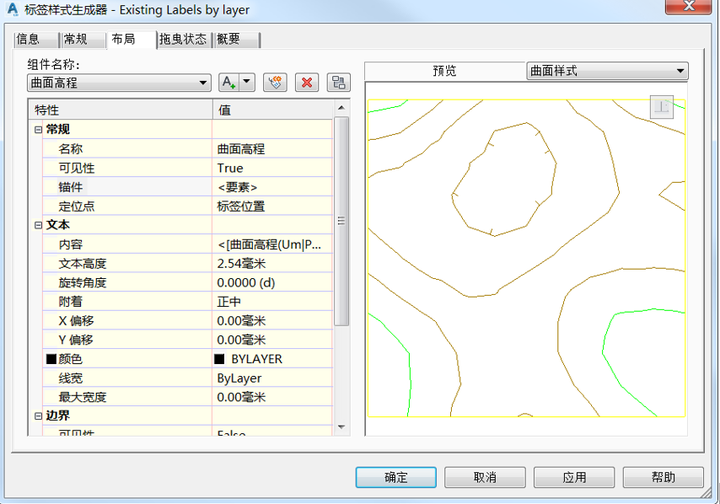Close the label style composer window
Image resolution: width=720 pixels, height=504 pixels.
coord(689,7)
